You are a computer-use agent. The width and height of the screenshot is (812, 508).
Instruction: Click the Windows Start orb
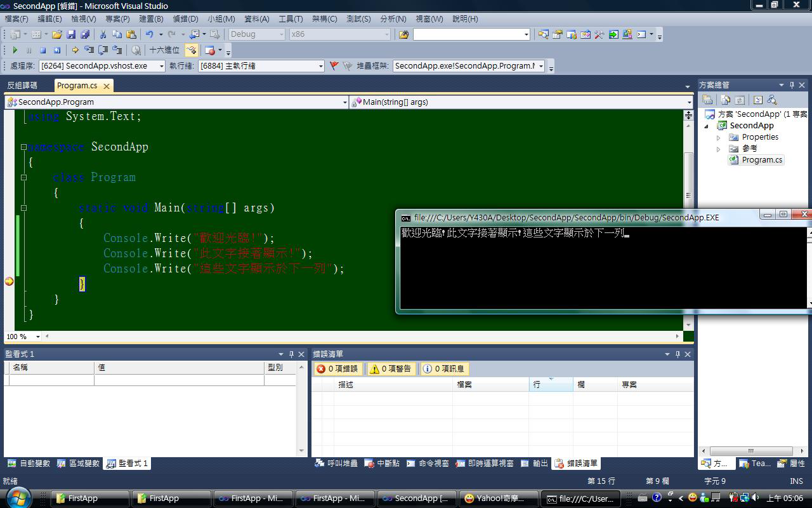pyautogui.click(x=18, y=497)
